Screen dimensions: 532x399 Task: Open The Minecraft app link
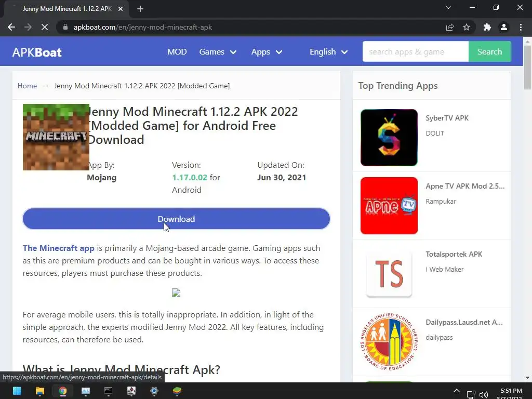pos(58,248)
